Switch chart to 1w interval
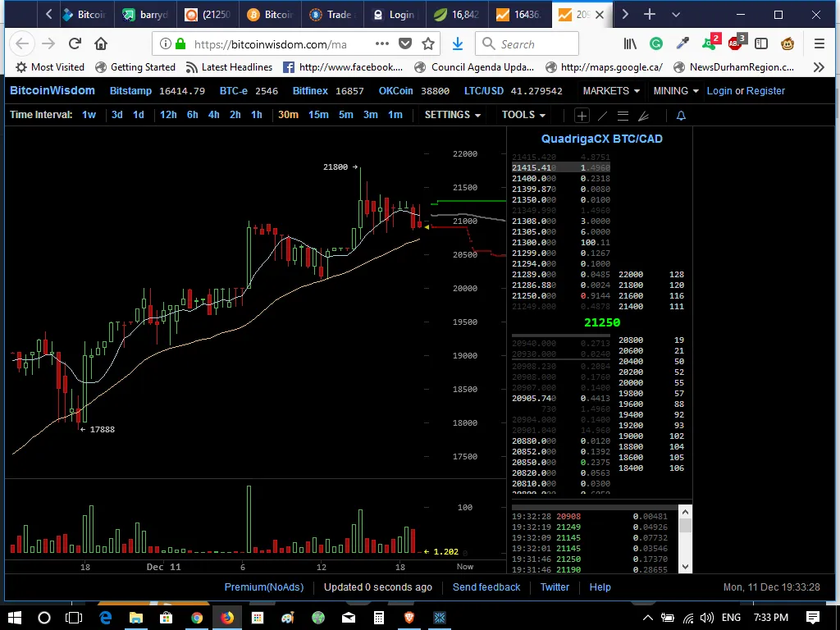The height and width of the screenshot is (630, 840). coord(89,115)
